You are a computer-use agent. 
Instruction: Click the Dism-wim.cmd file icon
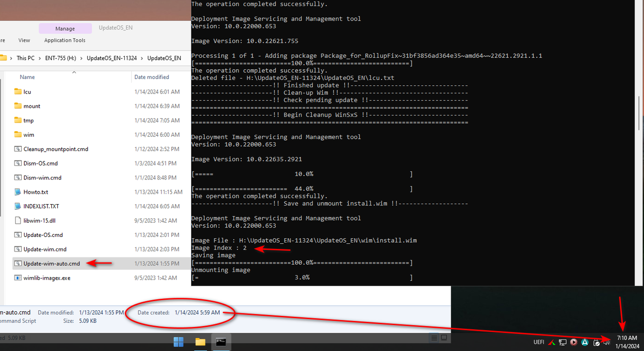[x=18, y=178]
